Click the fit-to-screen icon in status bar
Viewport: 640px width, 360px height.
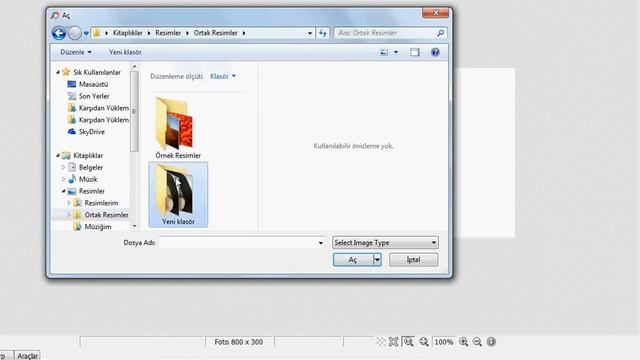(393, 342)
